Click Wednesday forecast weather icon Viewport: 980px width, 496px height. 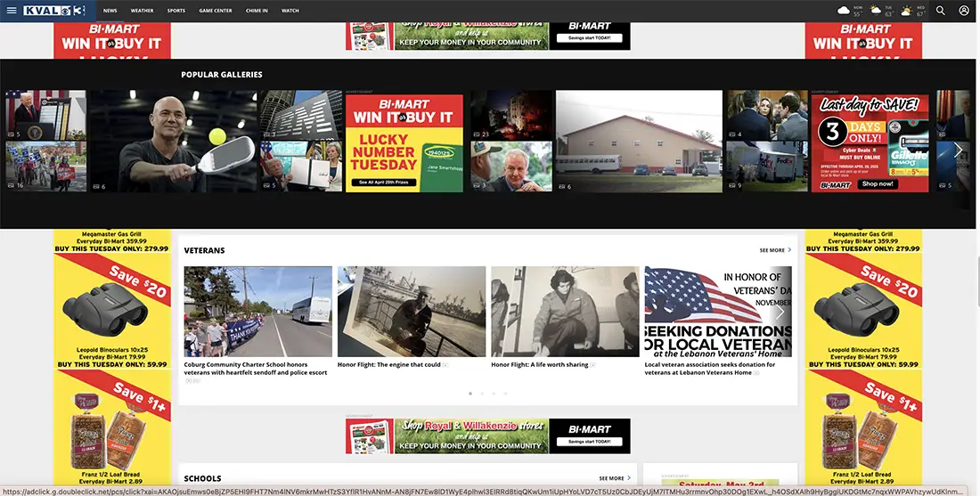(906, 11)
